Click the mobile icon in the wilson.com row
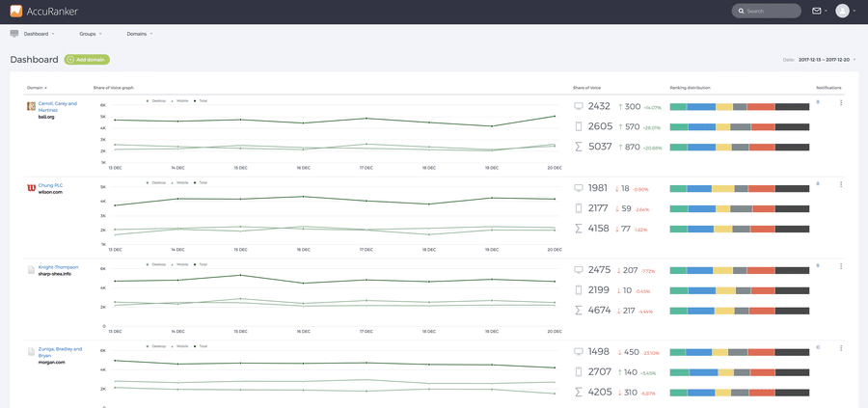This screenshot has width=868, height=408. tap(579, 208)
